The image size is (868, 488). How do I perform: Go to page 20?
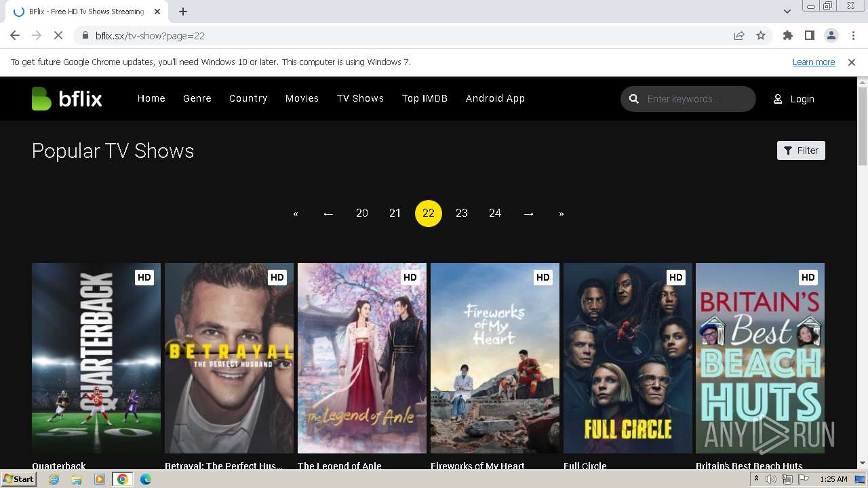pos(362,213)
